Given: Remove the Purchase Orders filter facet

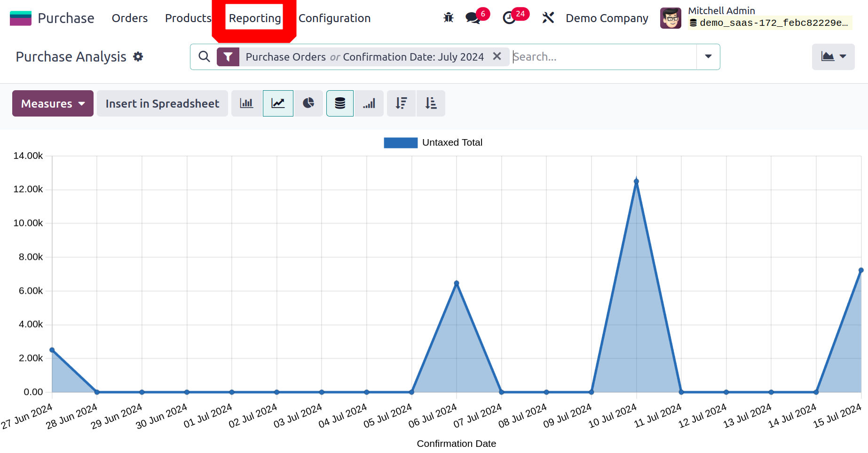Looking at the screenshot, I should click(497, 56).
